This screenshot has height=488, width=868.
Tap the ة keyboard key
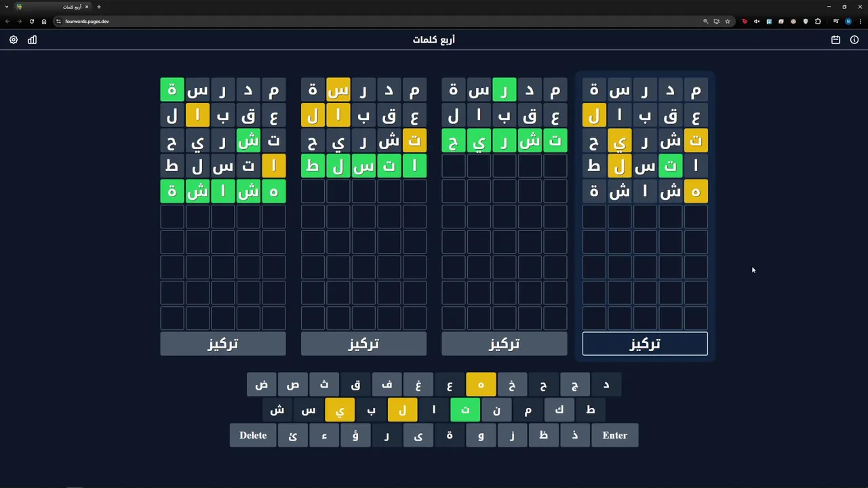tap(450, 435)
